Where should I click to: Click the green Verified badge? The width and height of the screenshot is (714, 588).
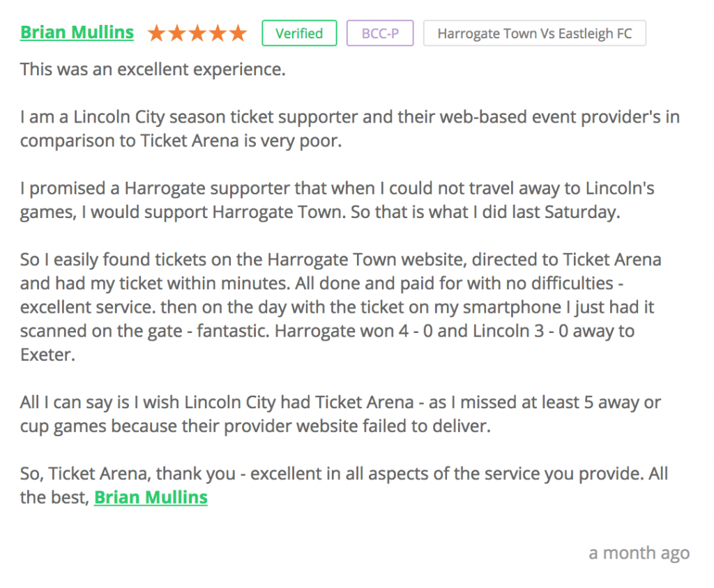299,33
